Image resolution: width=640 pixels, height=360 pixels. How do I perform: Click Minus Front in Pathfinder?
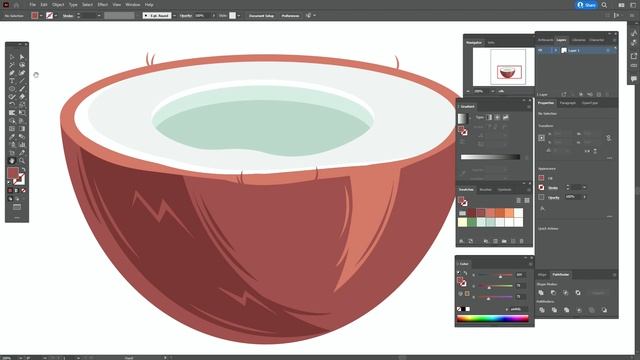(553, 293)
